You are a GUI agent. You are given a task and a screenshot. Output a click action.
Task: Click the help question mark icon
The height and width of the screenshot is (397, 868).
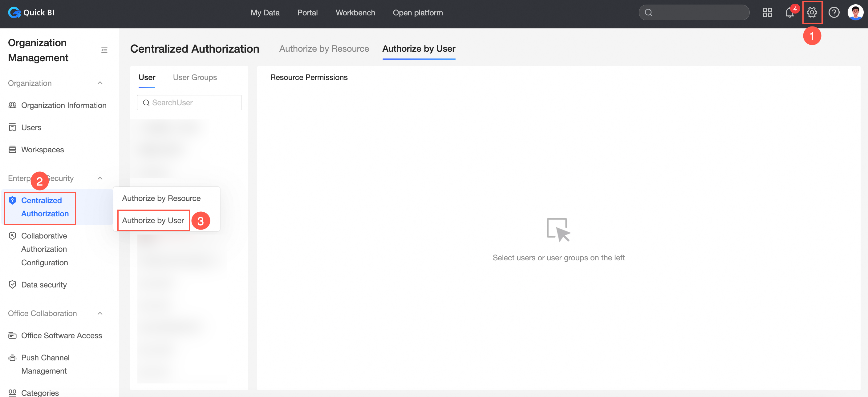pyautogui.click(x=834, y=12)
